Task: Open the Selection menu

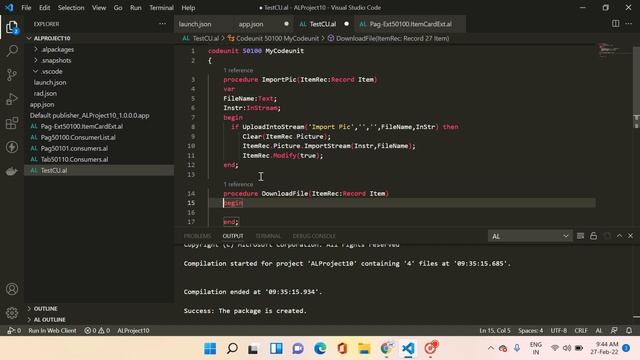Action: (71, 8)
